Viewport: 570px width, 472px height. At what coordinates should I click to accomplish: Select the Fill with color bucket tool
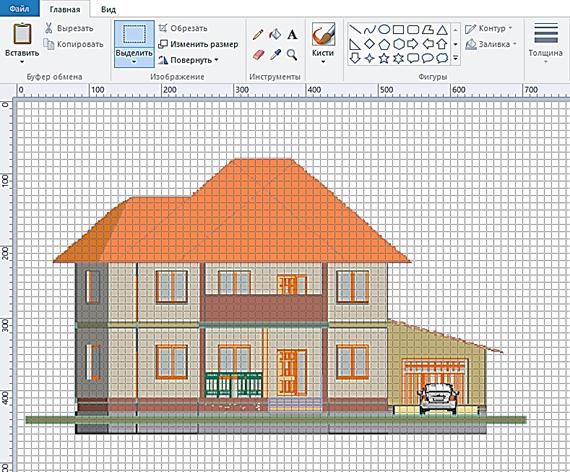(x=275, y=35)
